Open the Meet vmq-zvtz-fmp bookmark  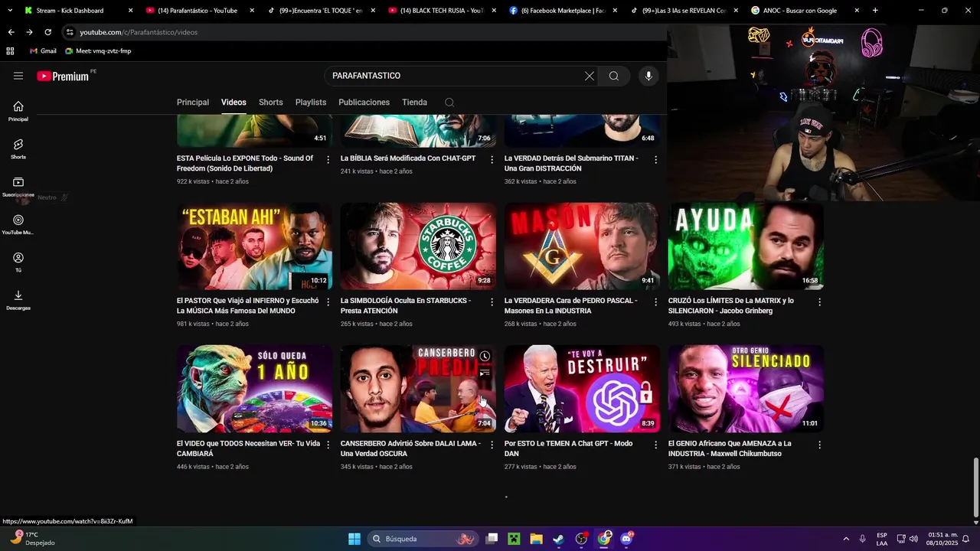pos(98,51)
